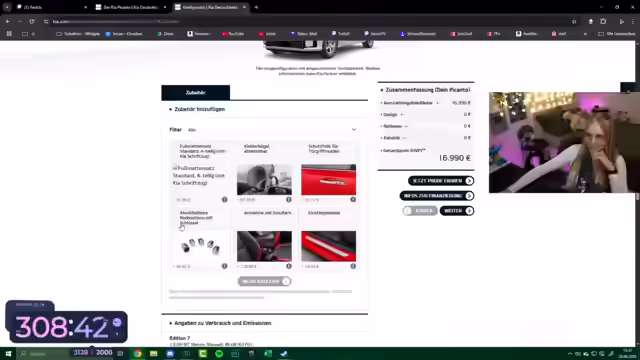Image resolution: width=640 pixels, height=360 pixels.
Task: Expand Angaben zu Verbrauch und Emissionen
Action: point(220,323)
